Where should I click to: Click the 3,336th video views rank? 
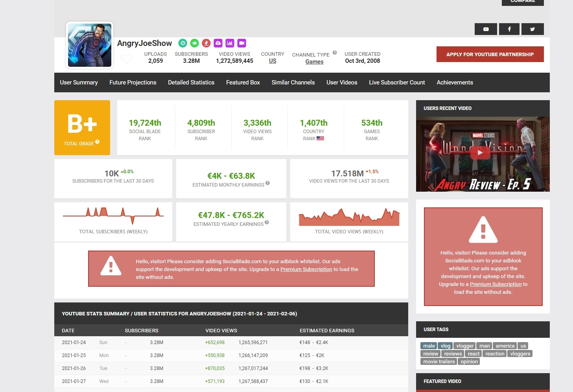coord(257,123)
